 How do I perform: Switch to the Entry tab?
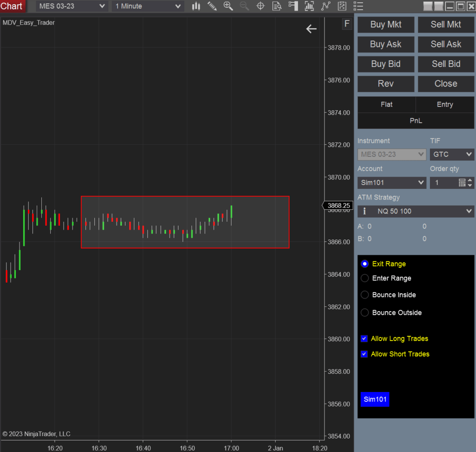[x=445, y=104]
